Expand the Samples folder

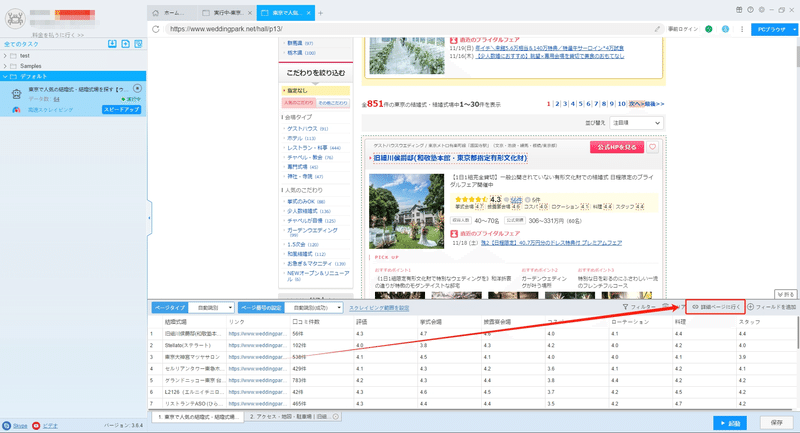(5, 66)
